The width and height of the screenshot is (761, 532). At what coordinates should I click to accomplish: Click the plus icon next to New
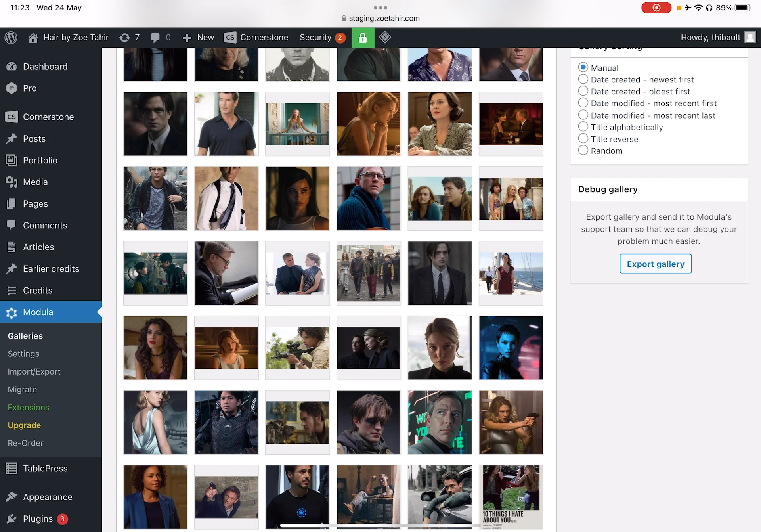[187, 38]
